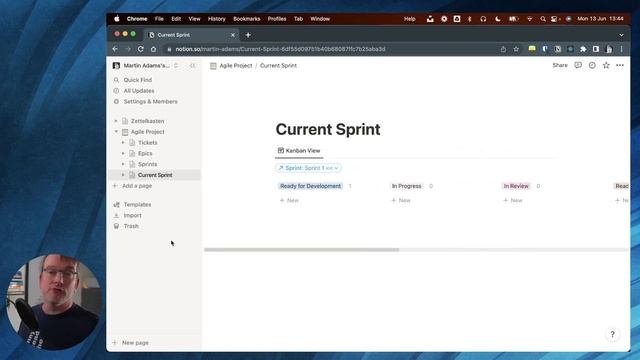
Task: Open Tickets page in sidebar
Action: [x=148, y=143]
